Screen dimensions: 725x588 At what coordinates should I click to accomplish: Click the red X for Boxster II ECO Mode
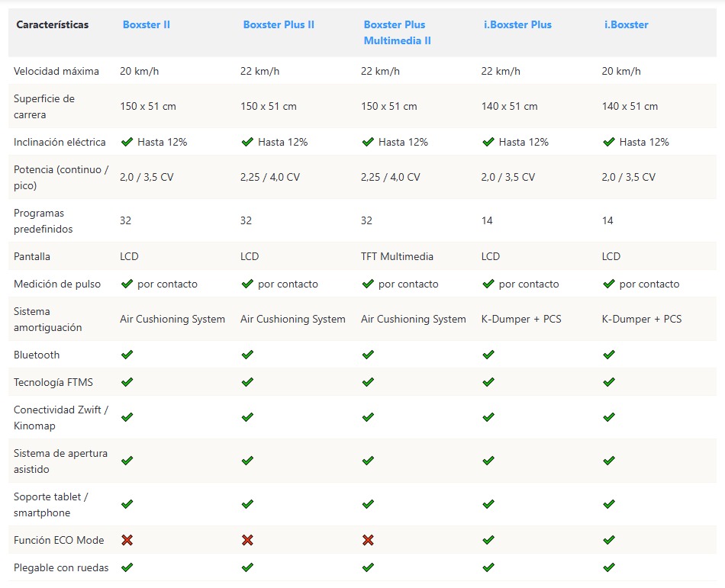[x=127, y=540]
